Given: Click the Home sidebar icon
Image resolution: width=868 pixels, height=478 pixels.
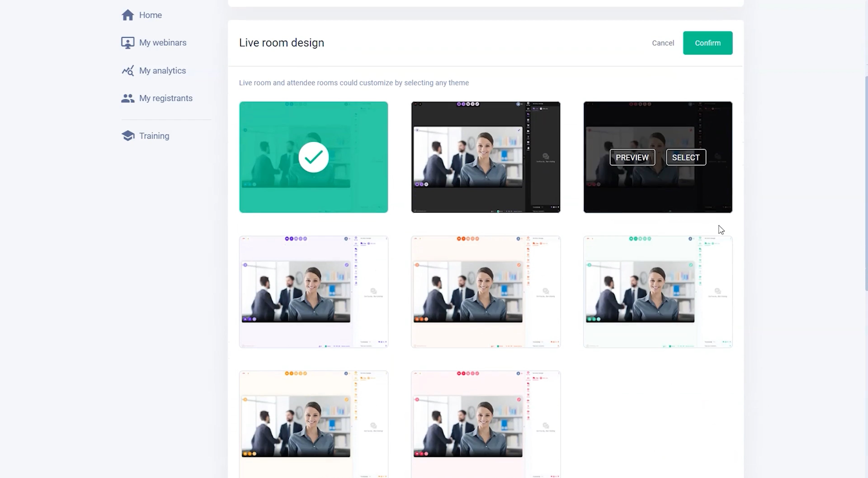Looking at the screenshot, I should tap(127, 15).
